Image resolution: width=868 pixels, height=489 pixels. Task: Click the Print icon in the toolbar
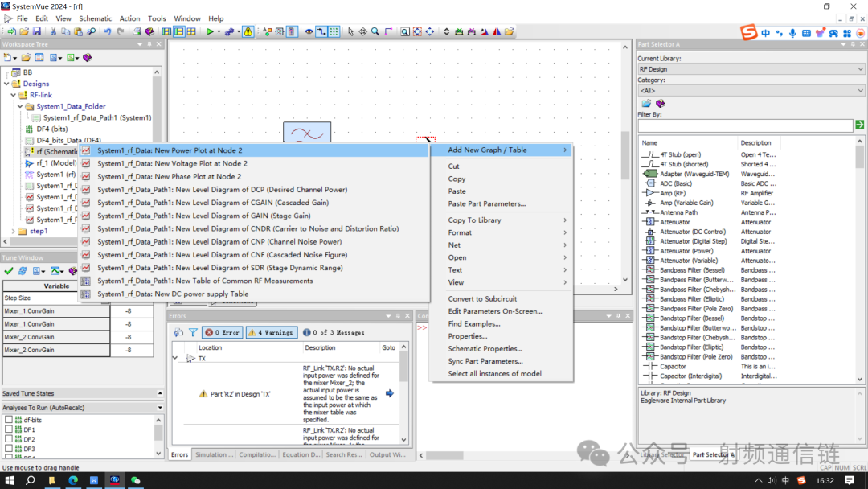(x=137, y=31)
